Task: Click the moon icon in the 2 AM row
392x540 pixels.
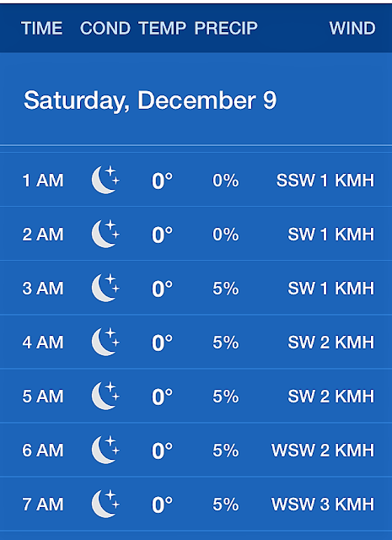Action: click(x=105, y=234)
